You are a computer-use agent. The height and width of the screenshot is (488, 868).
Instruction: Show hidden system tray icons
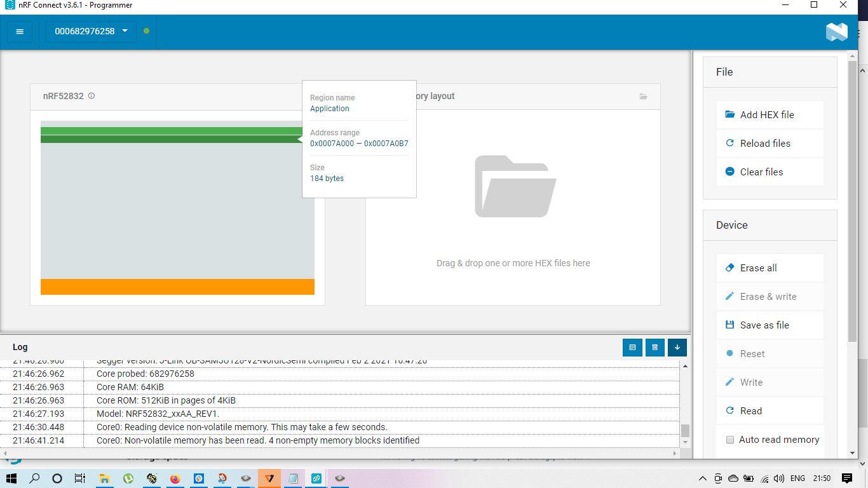pyautogui.click(x=703, y=478)
